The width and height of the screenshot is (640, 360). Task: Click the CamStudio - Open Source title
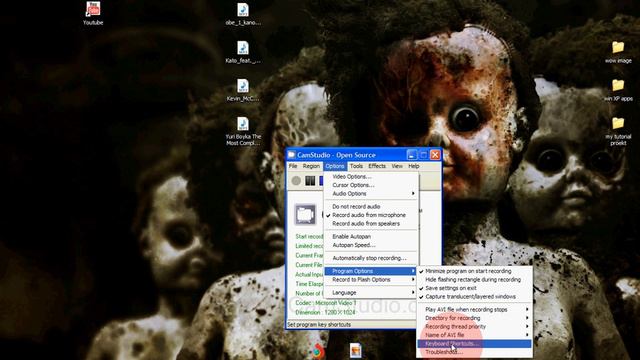click(x=336, y=155)
